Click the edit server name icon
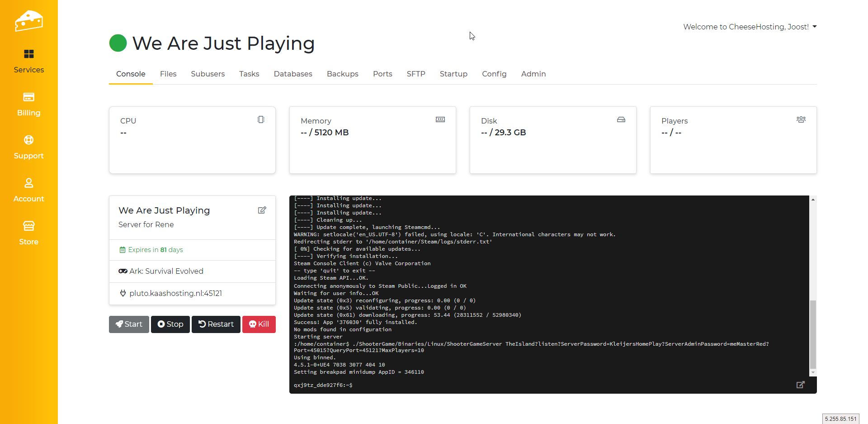Image resolution: width=868 pixels, height=424 pixels. coord(262,210)
